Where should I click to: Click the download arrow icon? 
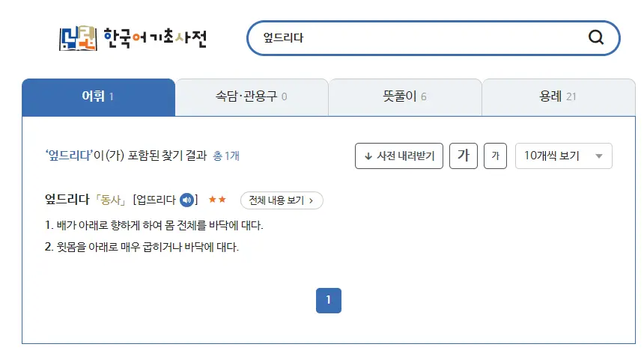pos(368,156)
